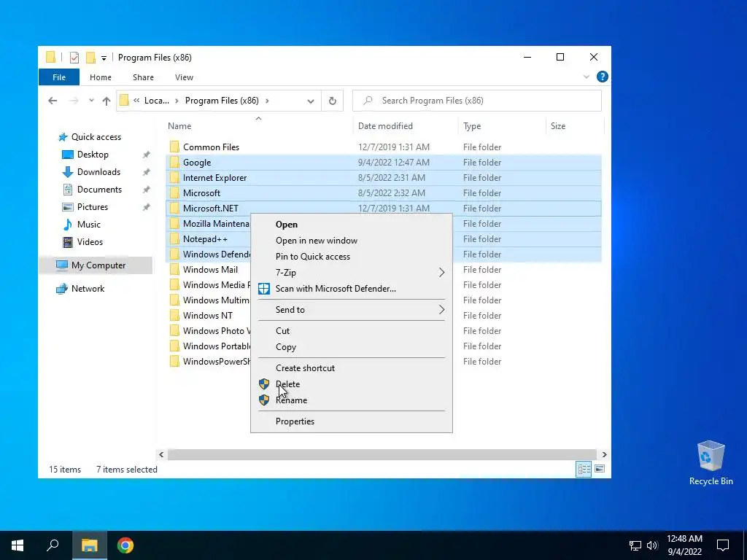Open recent locations dropdown arrow

click(91, 101)
